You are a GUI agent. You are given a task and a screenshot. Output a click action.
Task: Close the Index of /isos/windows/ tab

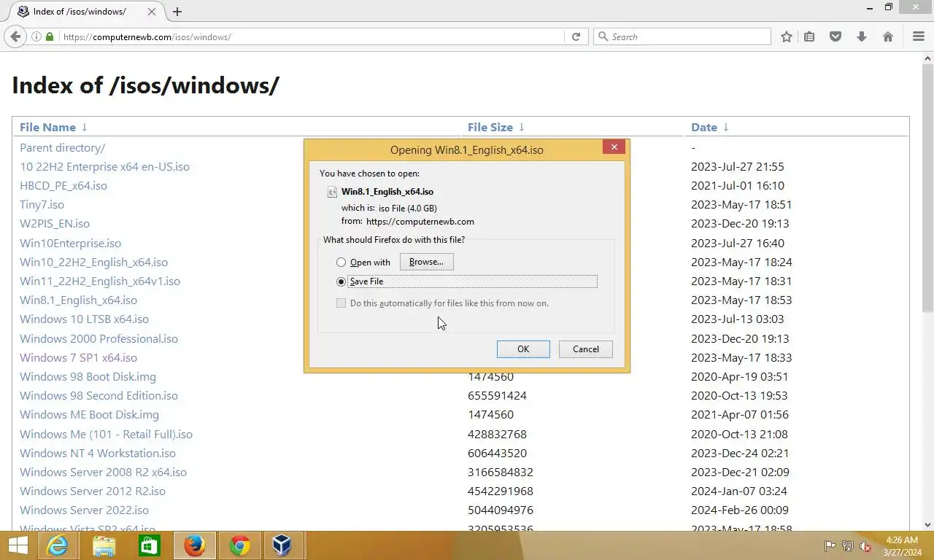152,12
